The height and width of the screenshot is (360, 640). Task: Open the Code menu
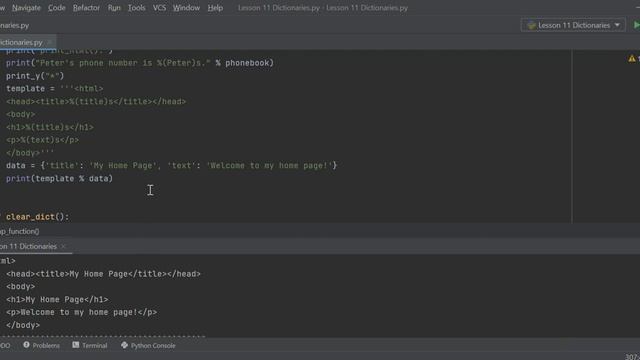coord(56,8)
